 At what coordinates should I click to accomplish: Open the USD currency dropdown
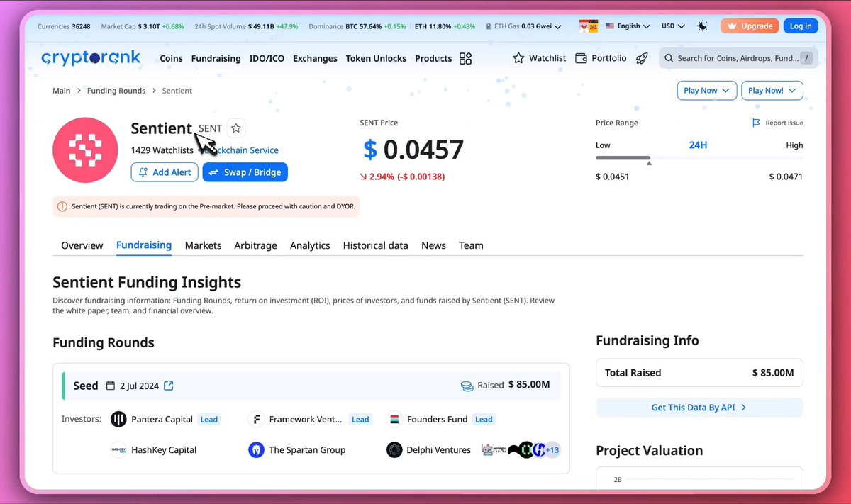(x=673, y=26)
